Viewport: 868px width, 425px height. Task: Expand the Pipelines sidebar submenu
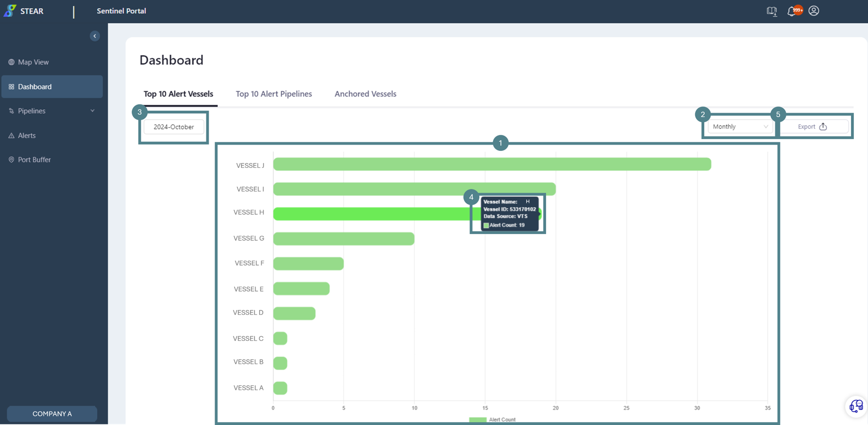(x=92, y=111)
